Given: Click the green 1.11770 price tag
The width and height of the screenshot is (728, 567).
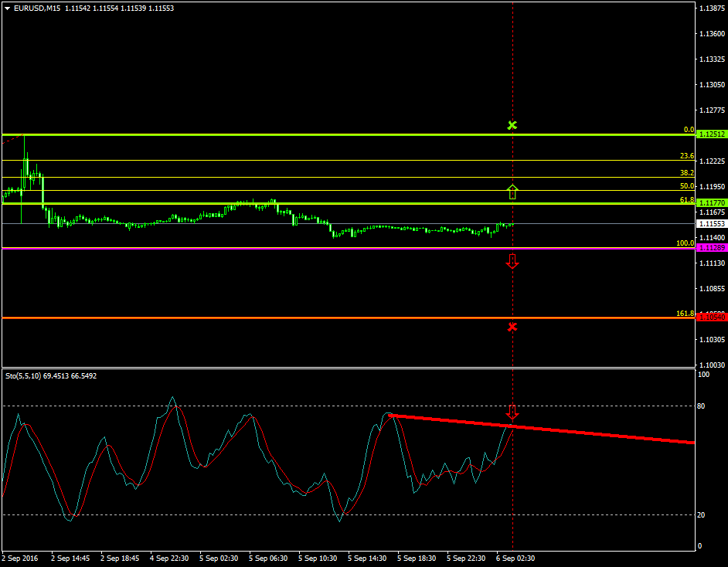Looking at the screenshot, I should coord(711,202).
